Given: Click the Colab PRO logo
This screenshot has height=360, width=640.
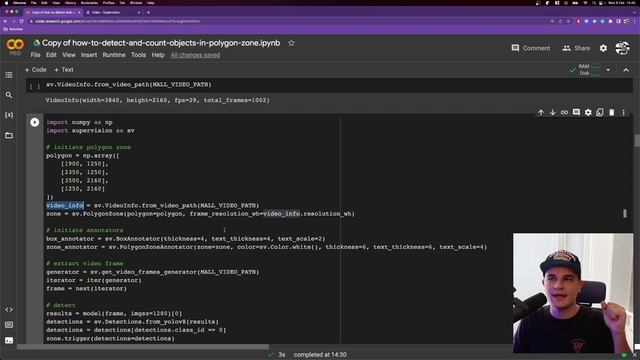Looking at the screenshot, I should point(15,47).
